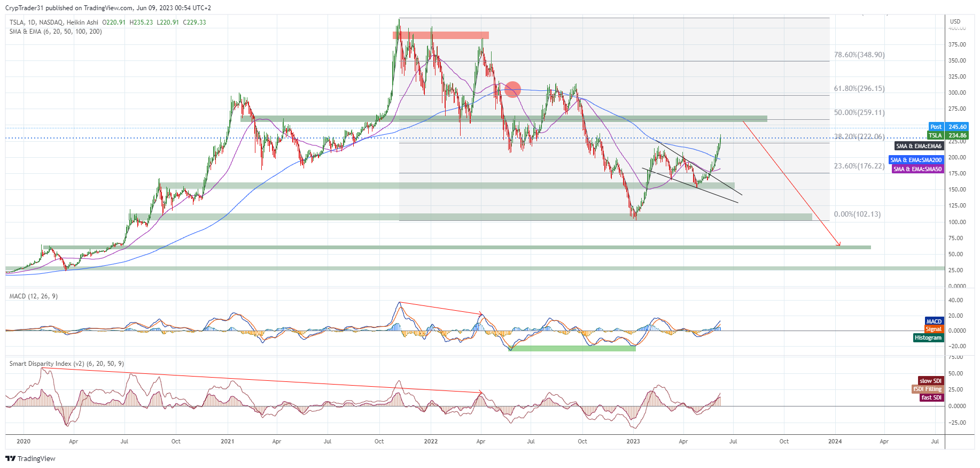980x468 pixels.
Task: Click the 2020 label on time axis
Action: tap(24, 441)
